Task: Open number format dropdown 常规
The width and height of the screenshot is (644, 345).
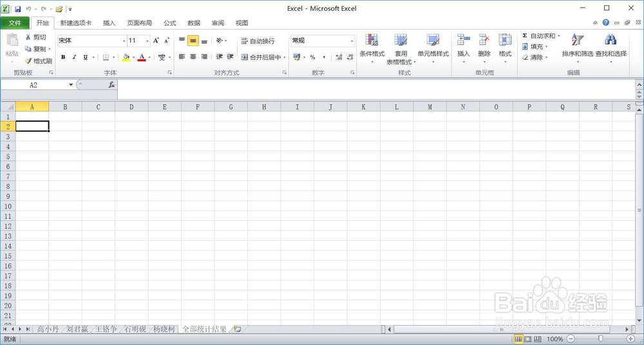Action: 352,41
